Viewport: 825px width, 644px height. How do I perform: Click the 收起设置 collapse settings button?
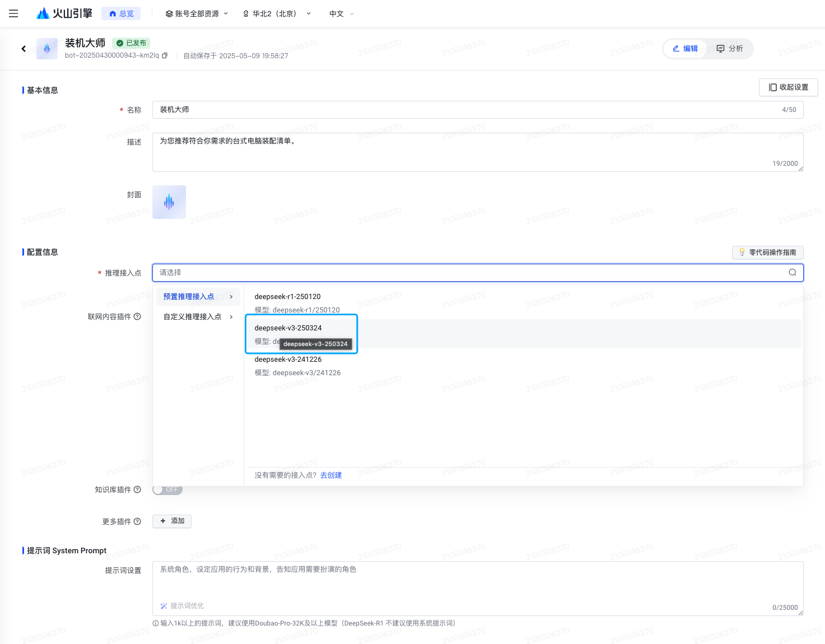(x=789, y=87)
